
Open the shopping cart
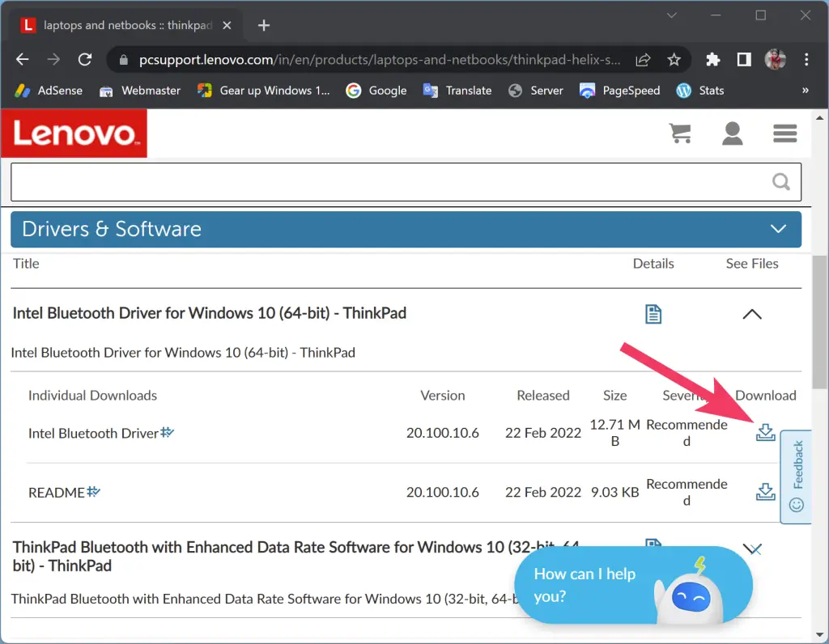point(680,133)
